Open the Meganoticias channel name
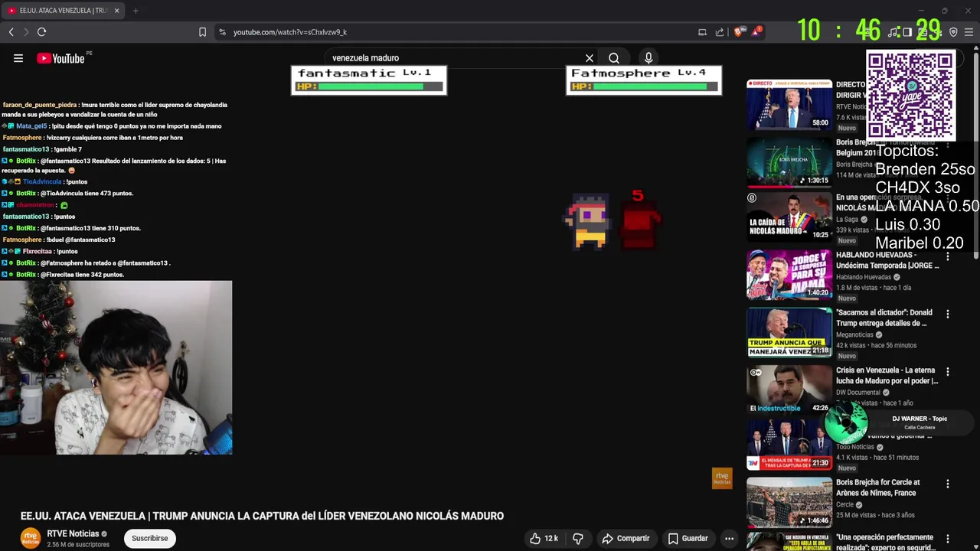The image size is (980, 551). tap(855, 334)
